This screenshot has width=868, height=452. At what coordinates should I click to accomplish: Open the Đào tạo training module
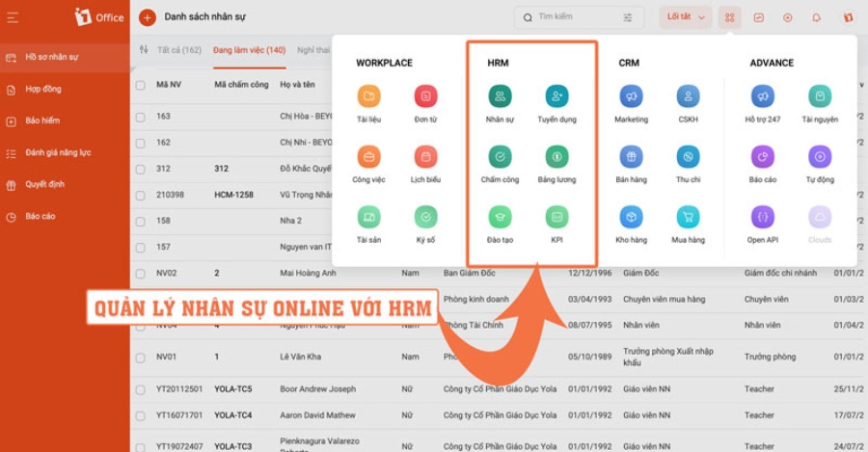tap(500, 217)
